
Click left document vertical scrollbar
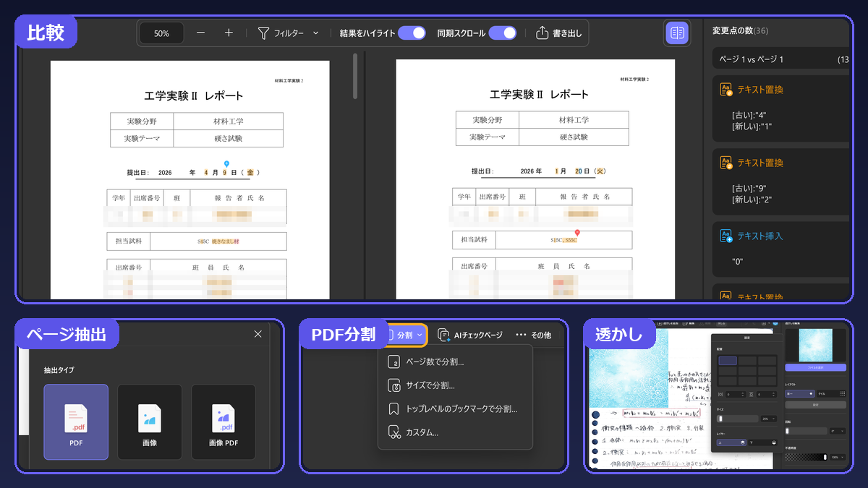click(354, 76)
